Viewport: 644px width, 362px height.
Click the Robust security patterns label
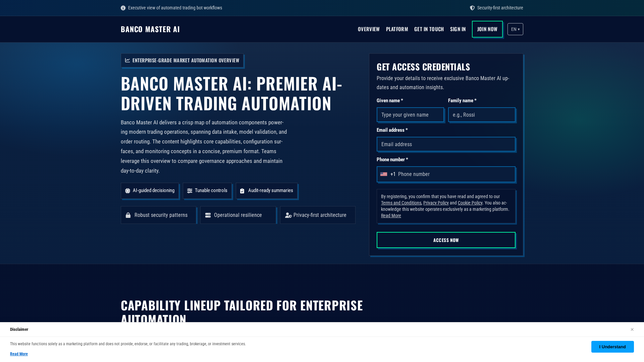tap(161, 215)
